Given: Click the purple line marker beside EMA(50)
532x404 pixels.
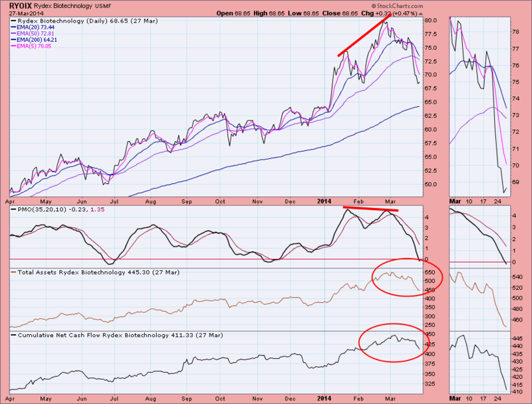Looking at the screenshot, I should point(13,33).
